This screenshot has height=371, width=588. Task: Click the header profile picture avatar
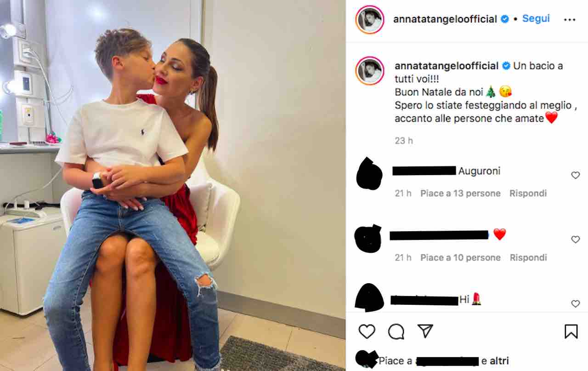click(x=370, y=20)
